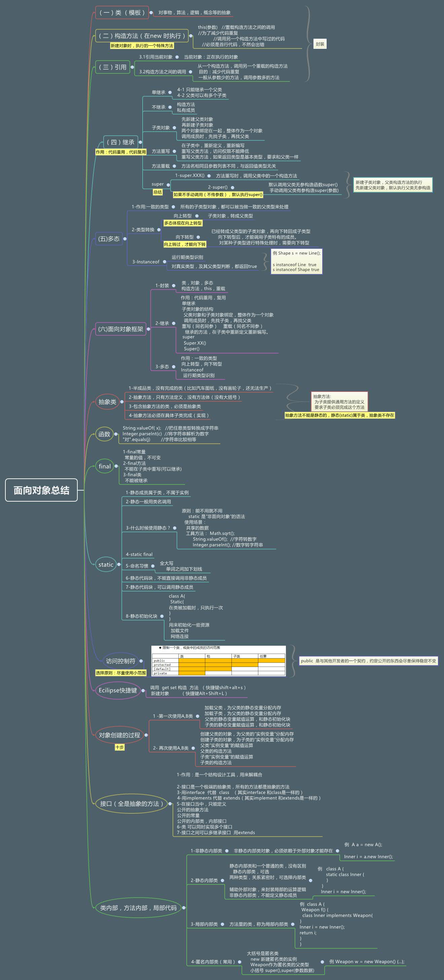
Task: Select the 3.2构造方法之间的调用 subtopic
Action: point(162,71)
